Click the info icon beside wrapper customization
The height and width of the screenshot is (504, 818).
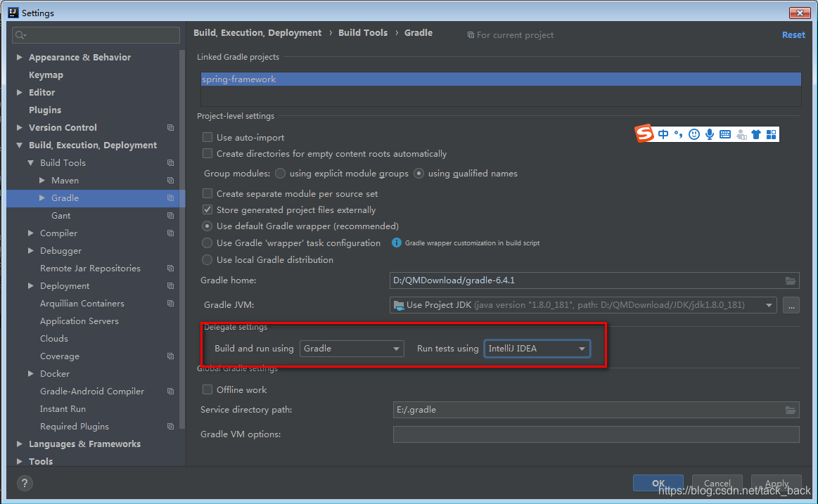click(x=397, y=243)
